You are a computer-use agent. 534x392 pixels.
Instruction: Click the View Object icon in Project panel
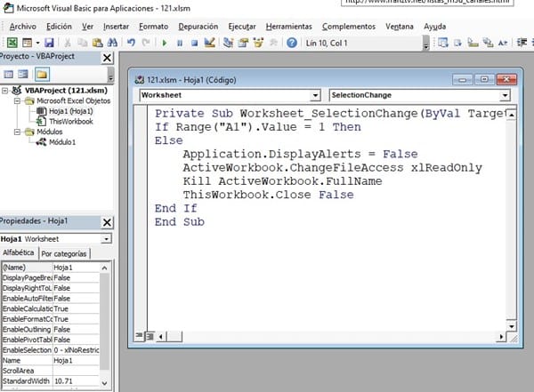24,73
